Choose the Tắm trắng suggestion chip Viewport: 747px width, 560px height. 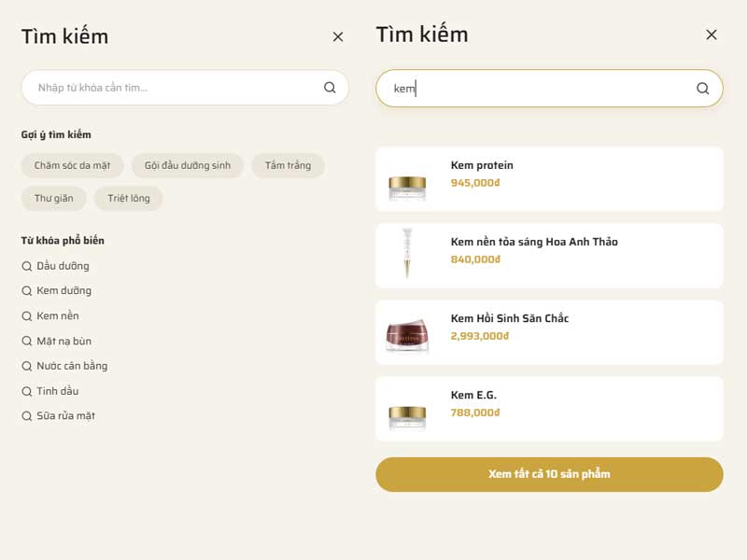pyautogui.click(x=289, y=165)
